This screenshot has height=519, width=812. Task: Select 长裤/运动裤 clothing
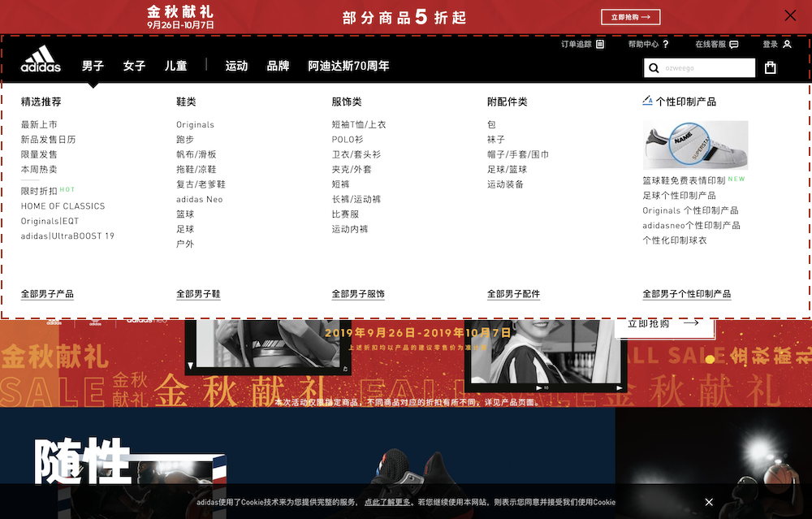[x=356, y=200]
